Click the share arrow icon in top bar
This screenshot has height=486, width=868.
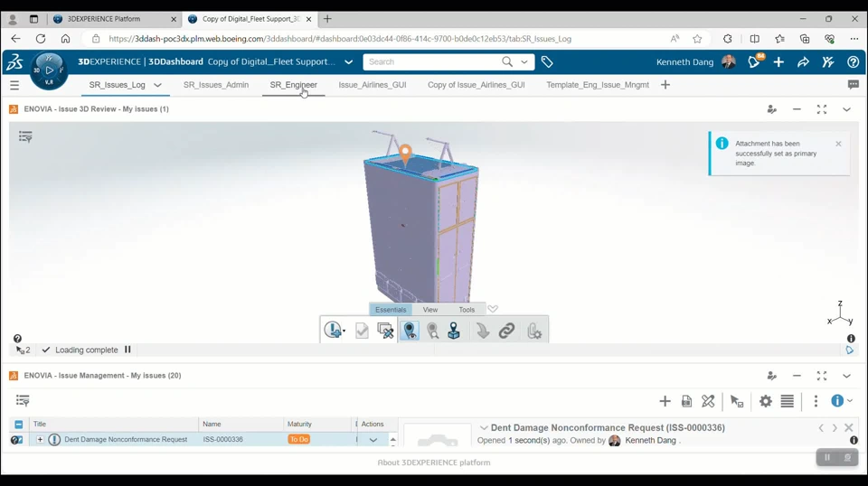(x=803, y=62)
